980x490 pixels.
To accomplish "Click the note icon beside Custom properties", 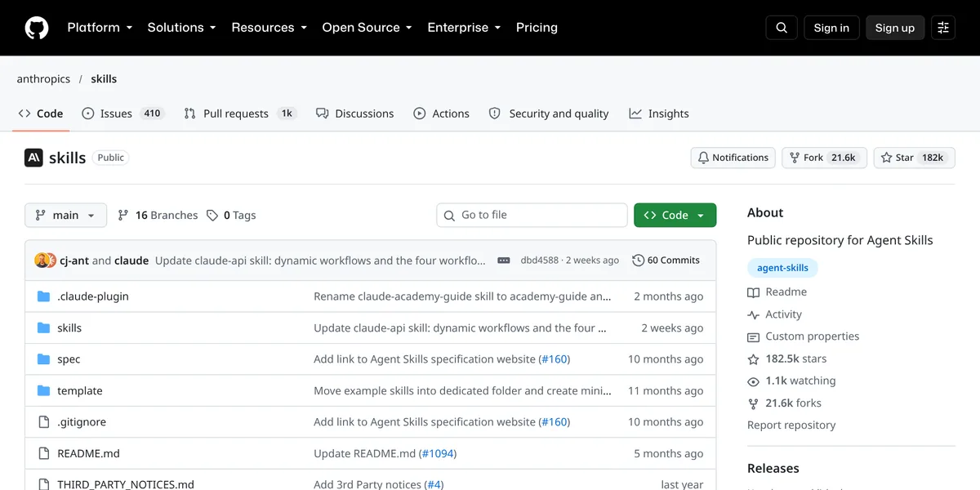I will click(x=753, y=336).
